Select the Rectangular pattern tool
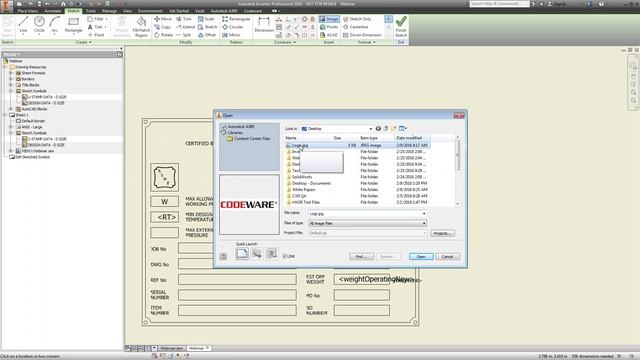The image size is (640, 360). coord(236,19)
